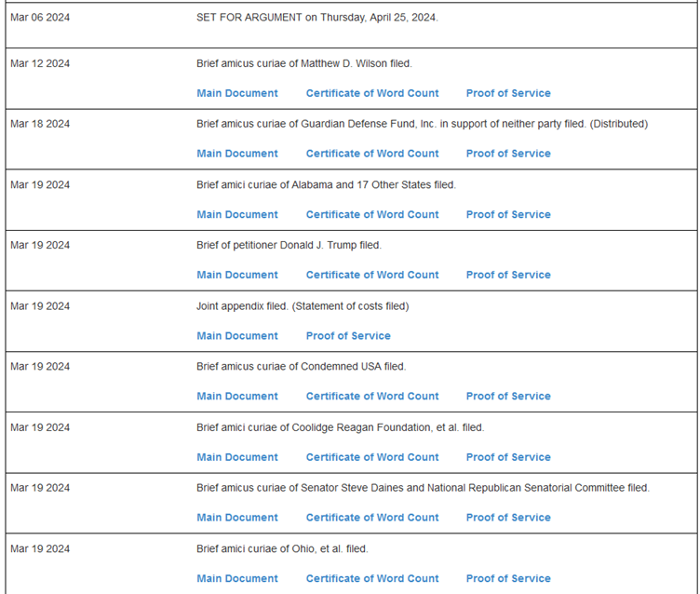Click 'Brief amici curiae of Coolidge Reagan Foundation, et al. filed.'
This screenshot has width=700, height=594.
click(340, 427)
